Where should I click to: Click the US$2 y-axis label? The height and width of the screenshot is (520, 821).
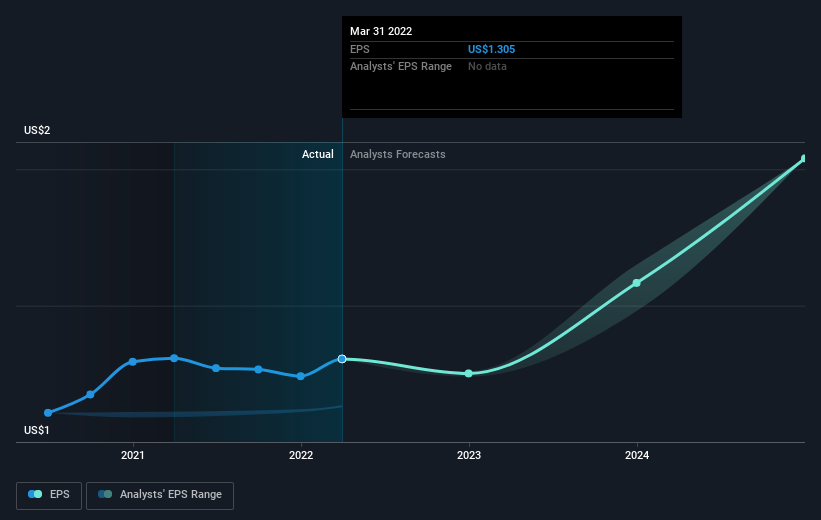coord(37,130)
